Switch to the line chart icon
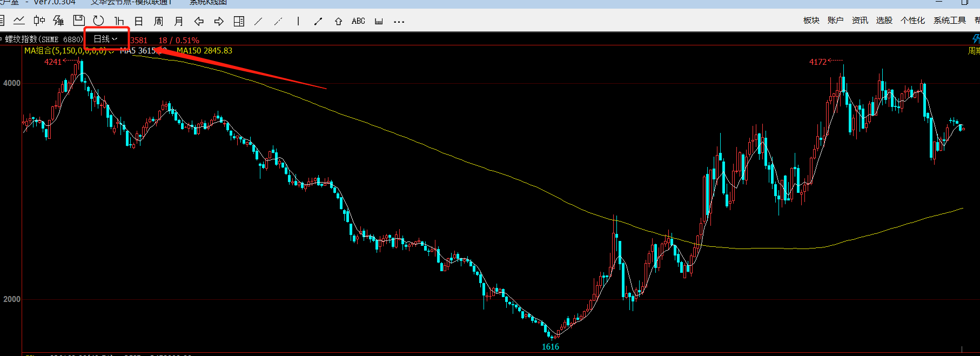 (x=19, y=21)
